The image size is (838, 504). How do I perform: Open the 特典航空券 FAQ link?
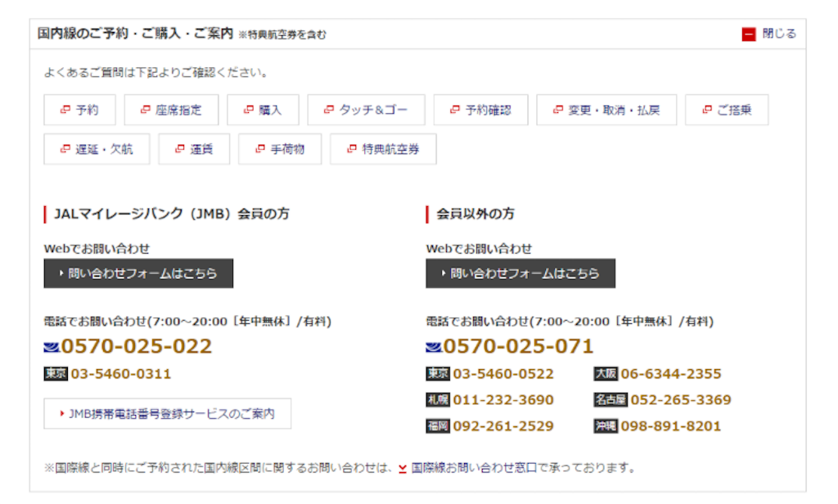coord(383,149)
